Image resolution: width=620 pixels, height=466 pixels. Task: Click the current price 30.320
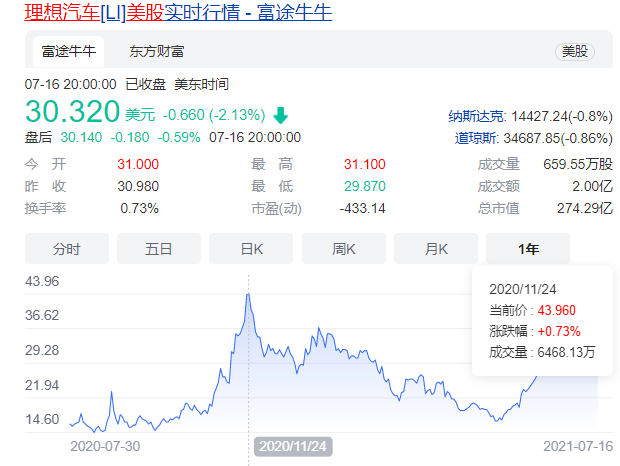coord(72,111)
